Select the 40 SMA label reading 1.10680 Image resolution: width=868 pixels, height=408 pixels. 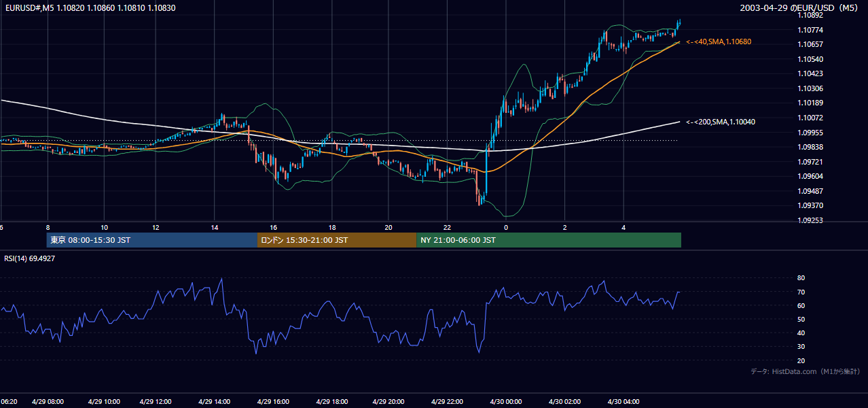tap(719, 41)
